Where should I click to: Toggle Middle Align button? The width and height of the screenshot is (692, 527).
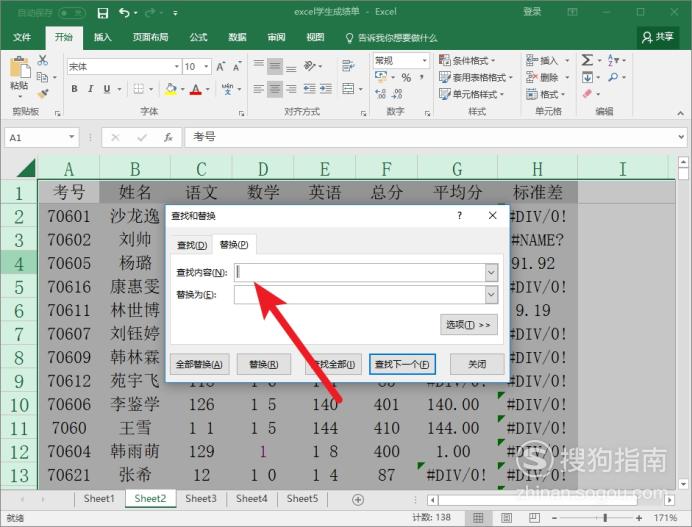(275, 66)
